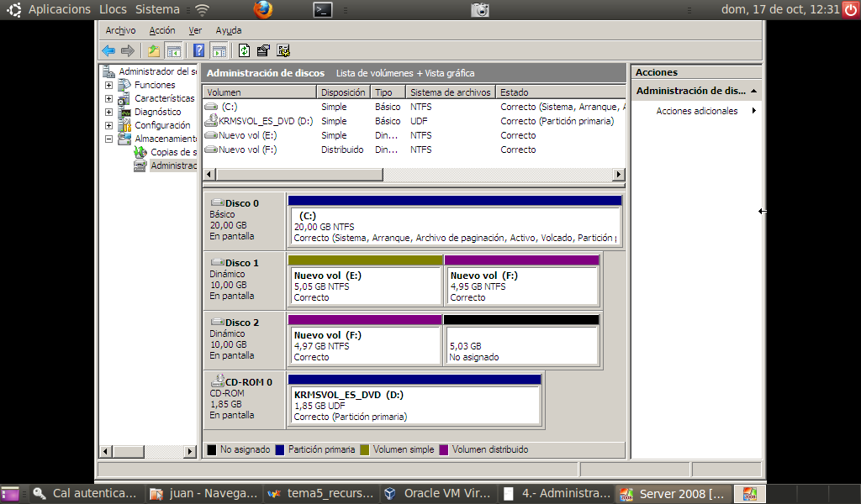Screen dimensions: 861x504
Task: Click the black No asignado legend swatch
Action: [x=211, y=450]
